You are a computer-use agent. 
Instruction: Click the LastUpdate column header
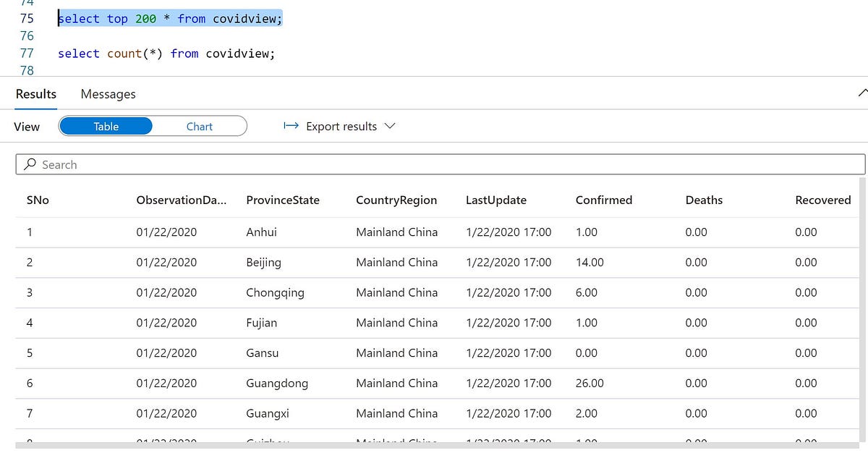(495, 200)
